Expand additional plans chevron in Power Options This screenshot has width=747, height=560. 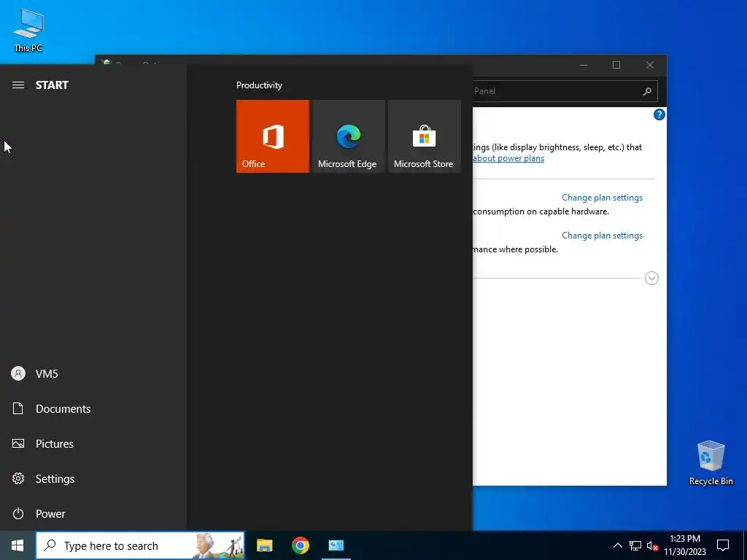click(651, 278)
